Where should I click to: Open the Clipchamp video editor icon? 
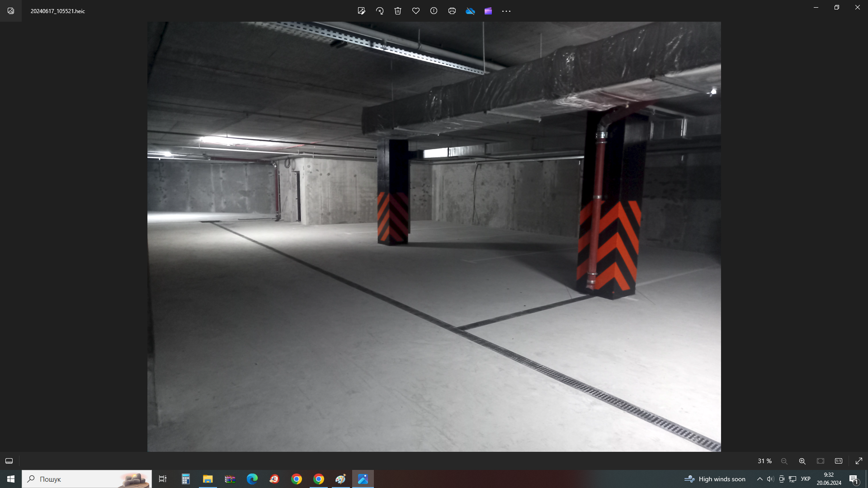coord(488,11)
